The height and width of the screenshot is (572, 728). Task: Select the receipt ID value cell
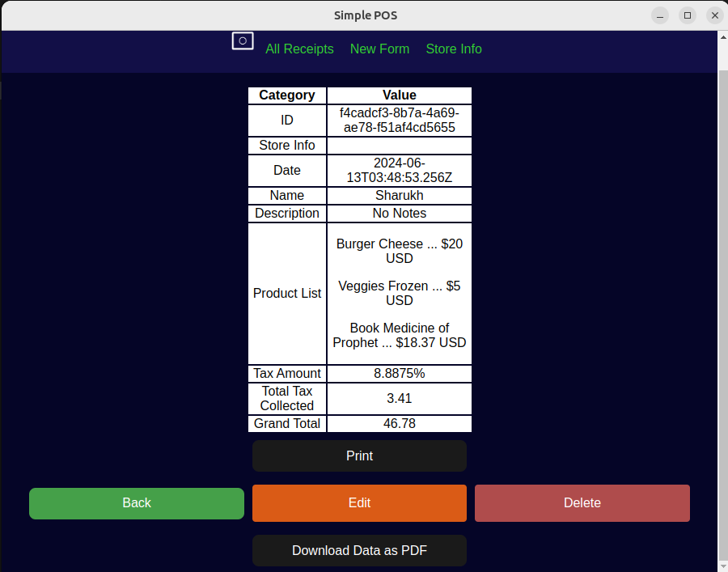pyautogui.click(x=399, y=120)
